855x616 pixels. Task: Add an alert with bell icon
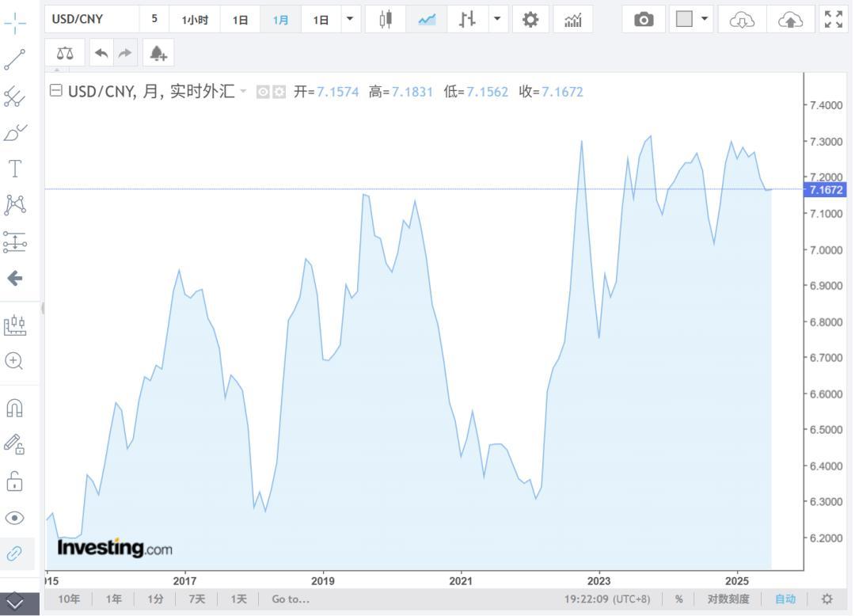pos(158,53)
